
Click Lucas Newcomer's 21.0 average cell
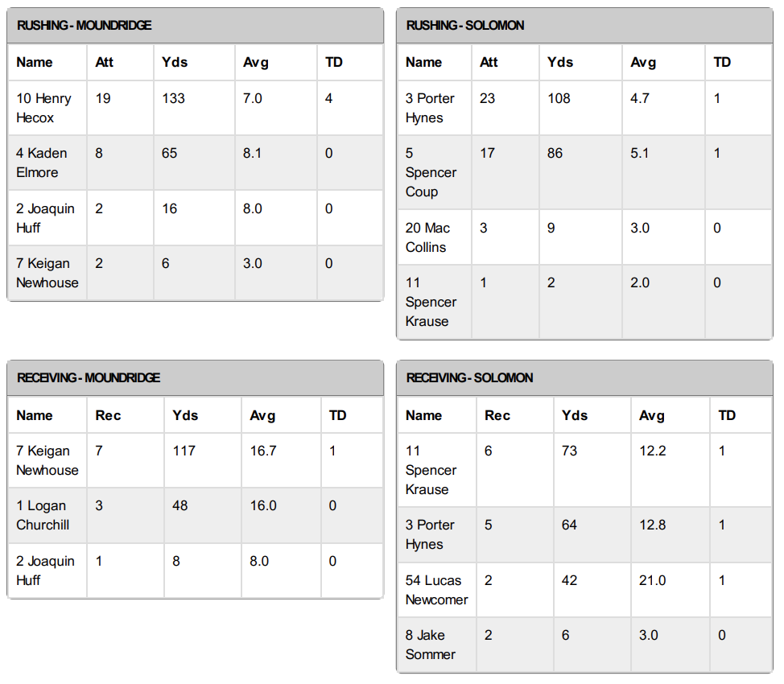653,580
